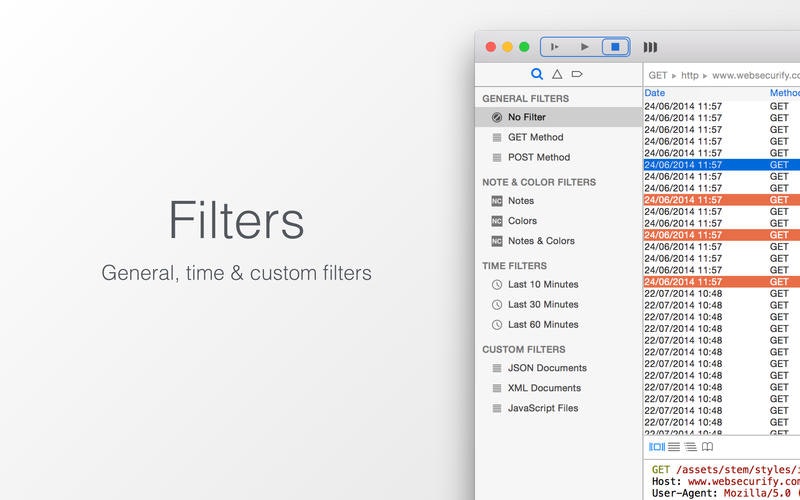Select the tag label sidebar tab

(577, 74)
